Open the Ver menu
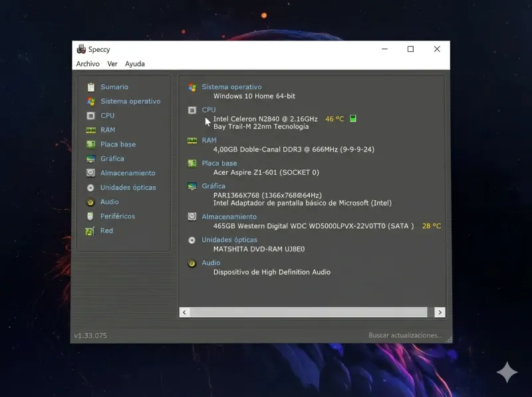 [112, 64]
